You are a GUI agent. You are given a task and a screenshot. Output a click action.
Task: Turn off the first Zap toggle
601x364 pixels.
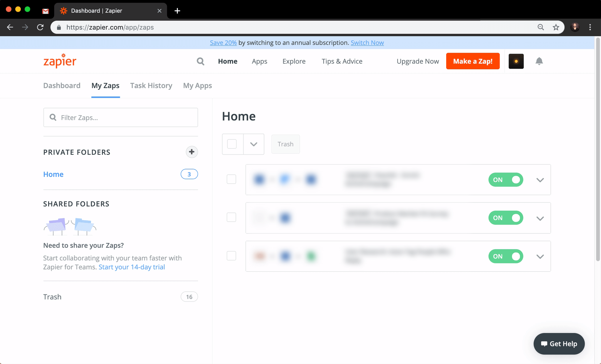click(x=506, y=180)
